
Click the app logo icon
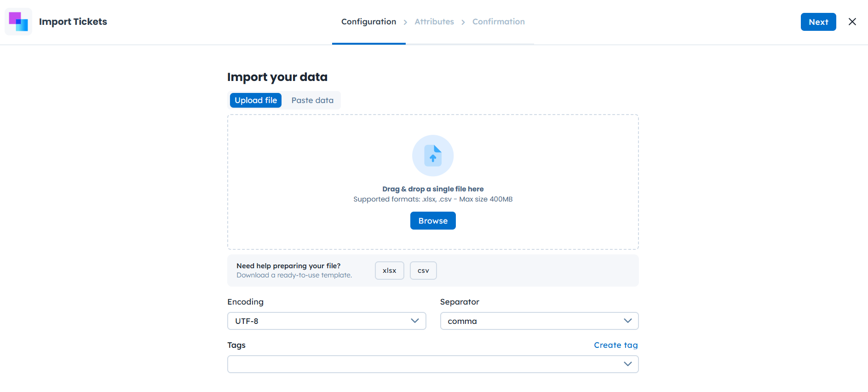point(18,22)
